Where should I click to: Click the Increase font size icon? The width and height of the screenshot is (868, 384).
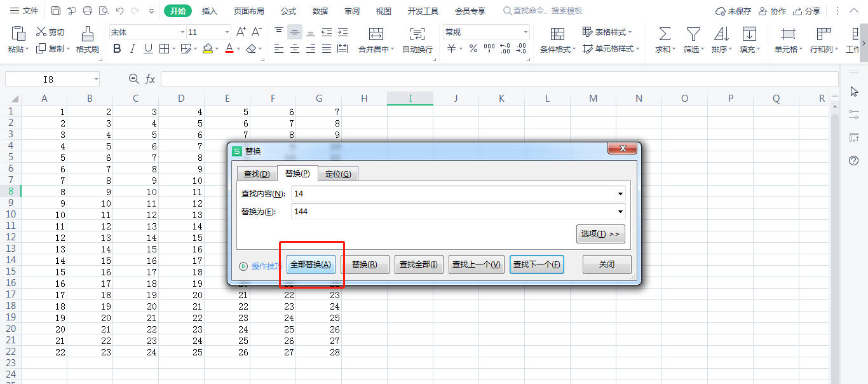tap(241, 32)
